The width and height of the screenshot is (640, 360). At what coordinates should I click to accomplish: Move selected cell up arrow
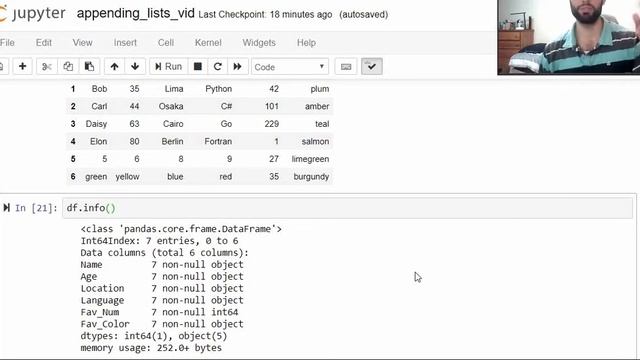pyautogui.click(x=114, y=67)
